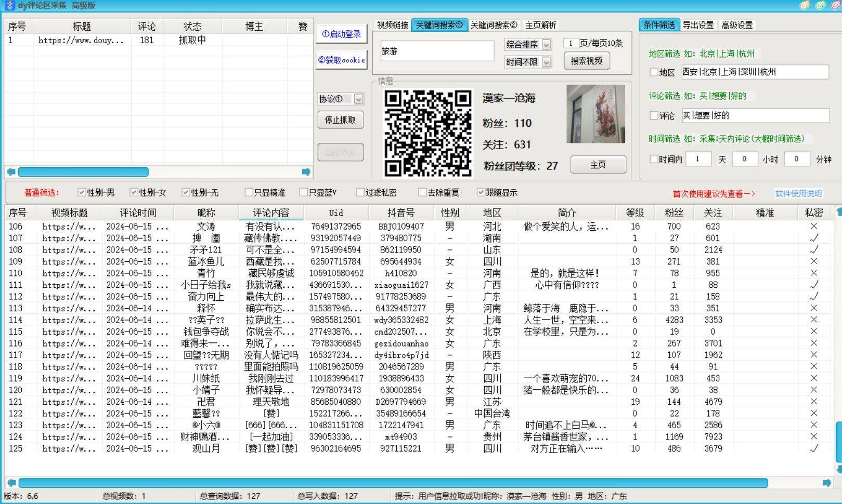The image size is (842, 504).
Task: Click left scroll arrow of upper video list
Action: click(11, 172)
